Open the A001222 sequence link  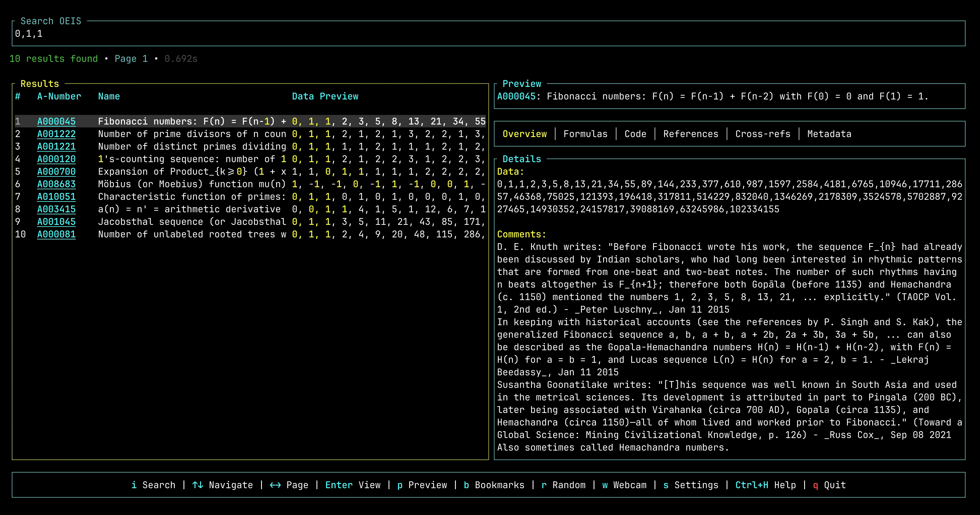(x=56, y=134)
